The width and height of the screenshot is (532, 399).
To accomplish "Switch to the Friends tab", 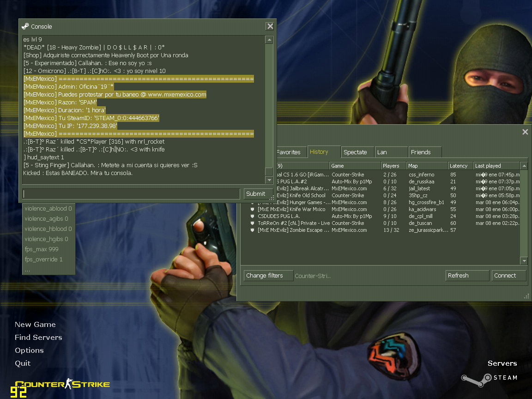I will (x=425, y=152).
